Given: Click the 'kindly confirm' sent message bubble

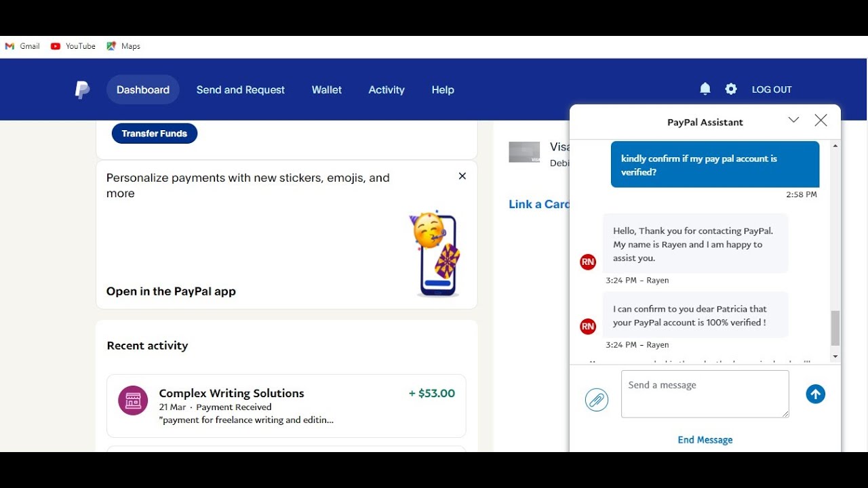Looking at the screenshot, I should (x=715, y=164).
